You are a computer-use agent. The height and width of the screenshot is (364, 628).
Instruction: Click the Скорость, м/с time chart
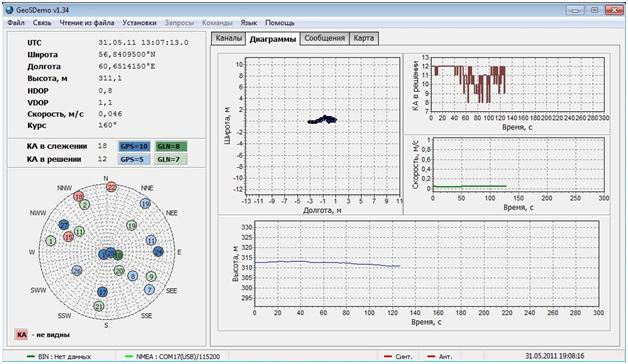click(x=518, y=165)
